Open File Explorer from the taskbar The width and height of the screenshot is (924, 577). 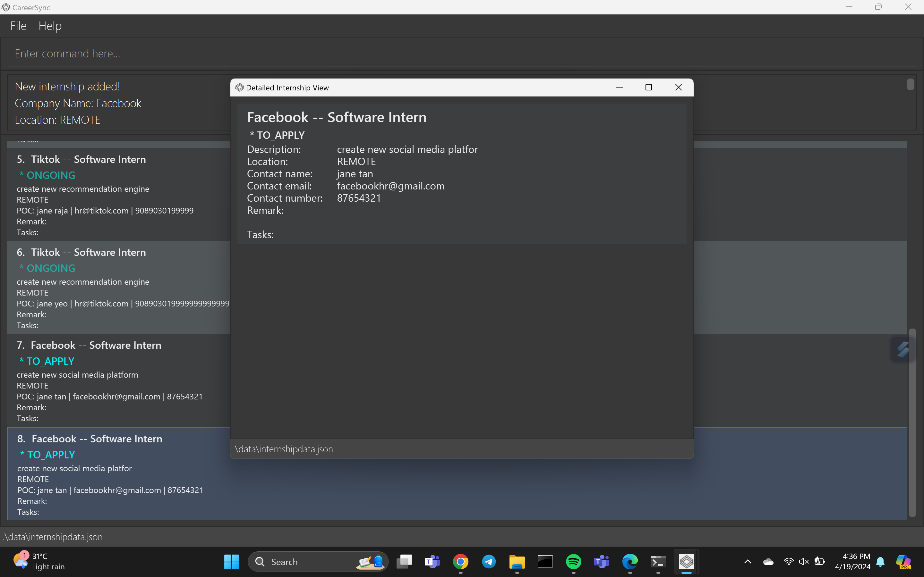pyautogui.click(x=517, y=562)
